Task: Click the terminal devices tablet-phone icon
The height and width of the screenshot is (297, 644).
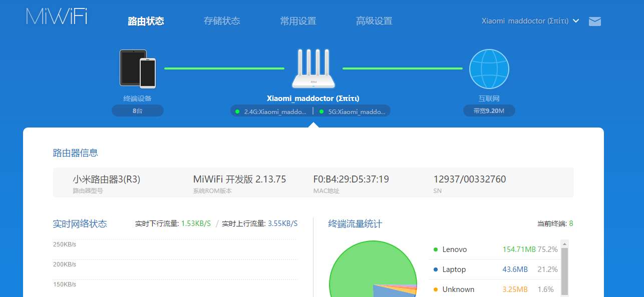Action: point(138,68)
